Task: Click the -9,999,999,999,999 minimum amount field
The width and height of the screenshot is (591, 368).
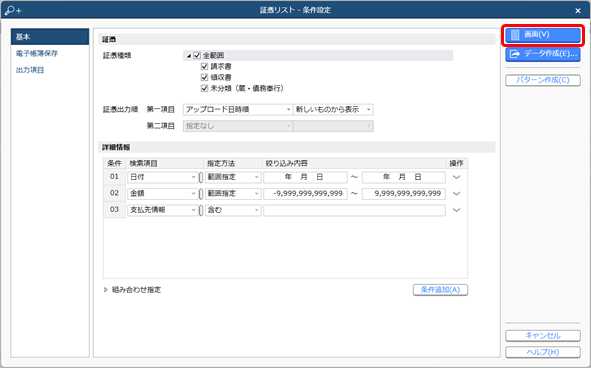Action: pos(305,193)
